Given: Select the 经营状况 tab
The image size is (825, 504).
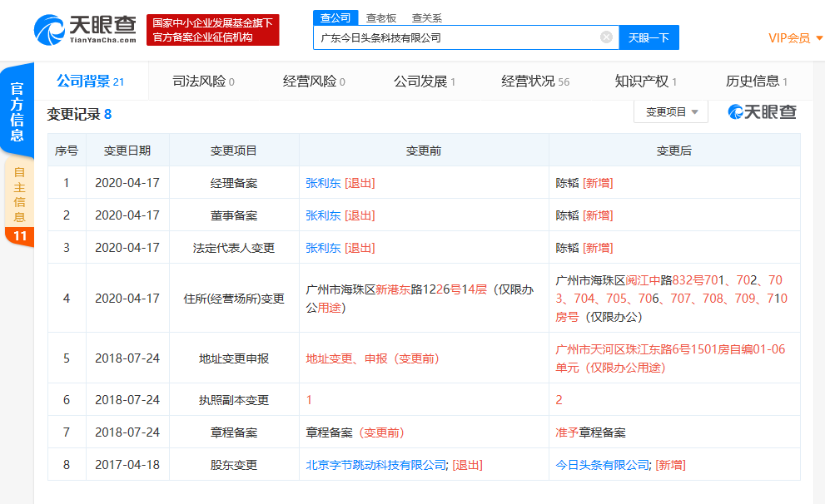Looking at the screenshot, I should pos(535,82).
